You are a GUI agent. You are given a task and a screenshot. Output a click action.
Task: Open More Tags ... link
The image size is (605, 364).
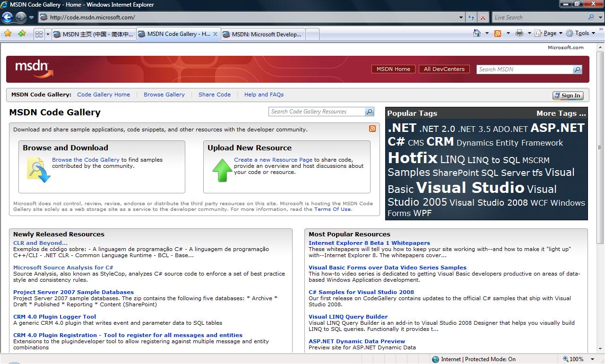pos(561,113)
